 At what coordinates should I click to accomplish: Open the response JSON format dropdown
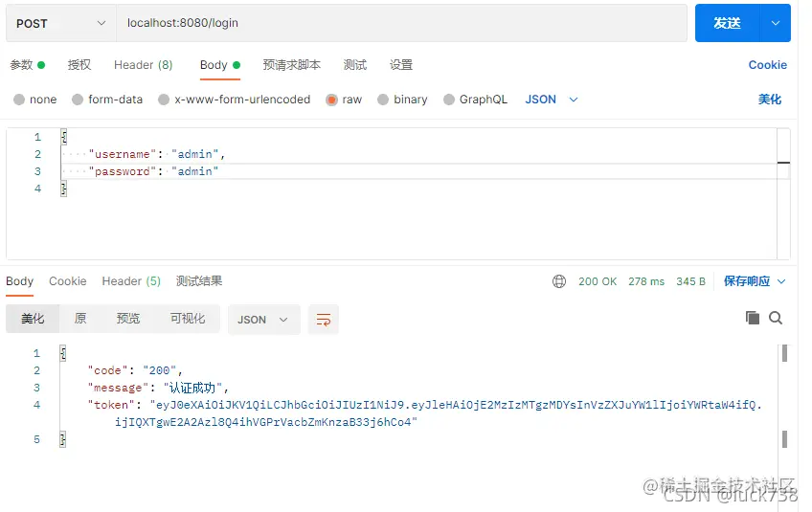263,320
